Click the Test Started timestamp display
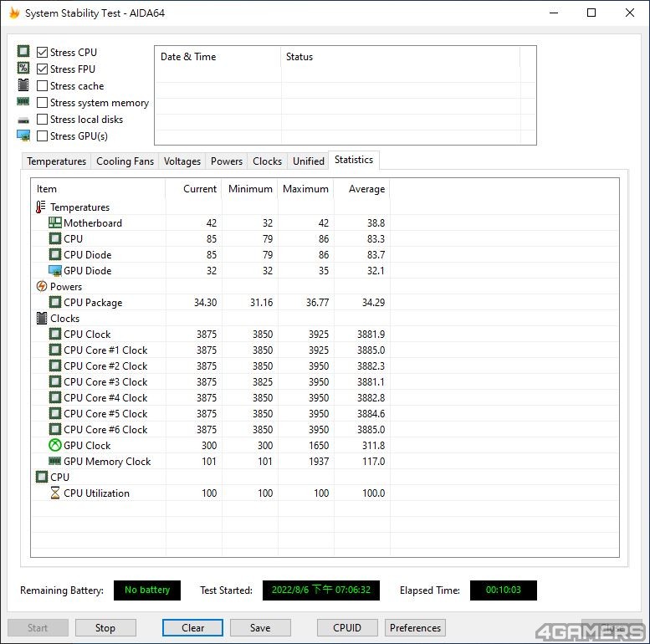This screenshot has height=644, width=650. tap(321, 590)
